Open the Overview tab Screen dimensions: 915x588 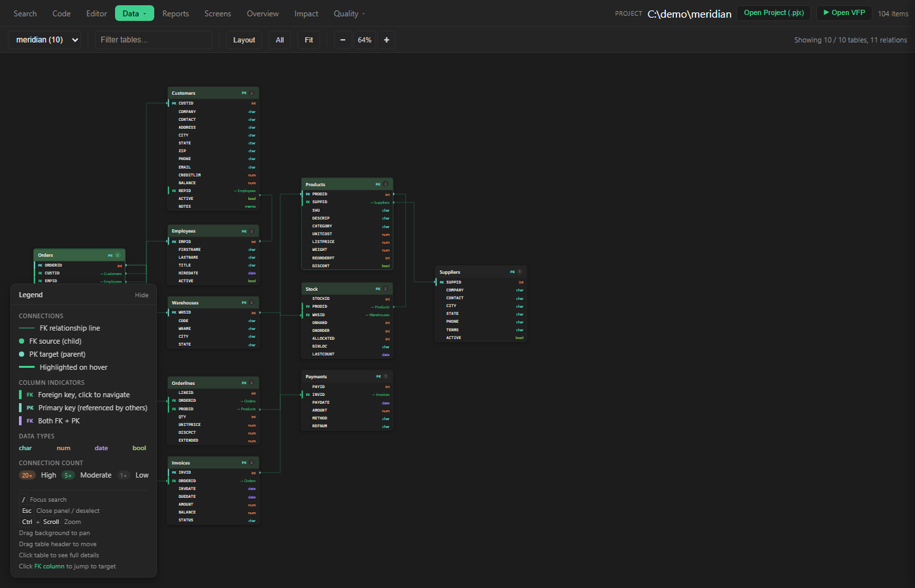point(263,14)
